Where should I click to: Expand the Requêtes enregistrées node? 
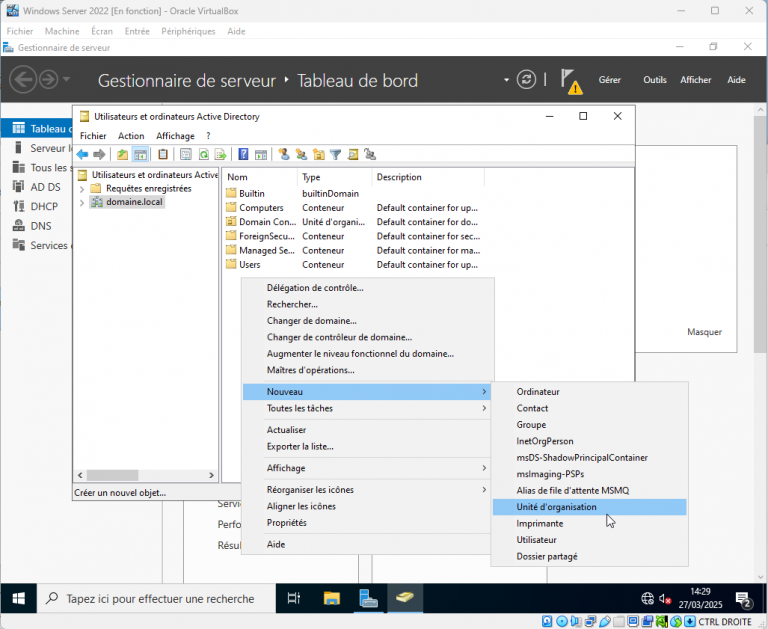pos(82,188)
